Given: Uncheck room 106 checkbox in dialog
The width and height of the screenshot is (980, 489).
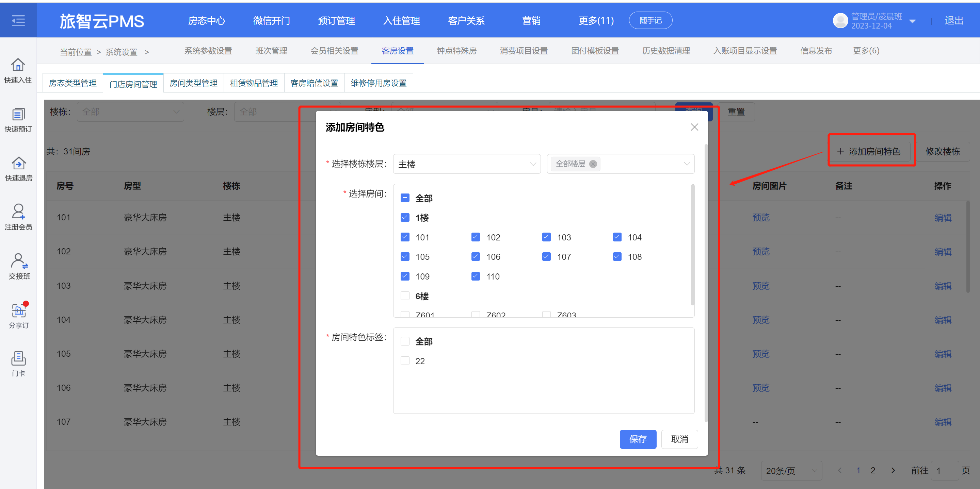Looking at the screenshot, I should [x=476, y=256].
